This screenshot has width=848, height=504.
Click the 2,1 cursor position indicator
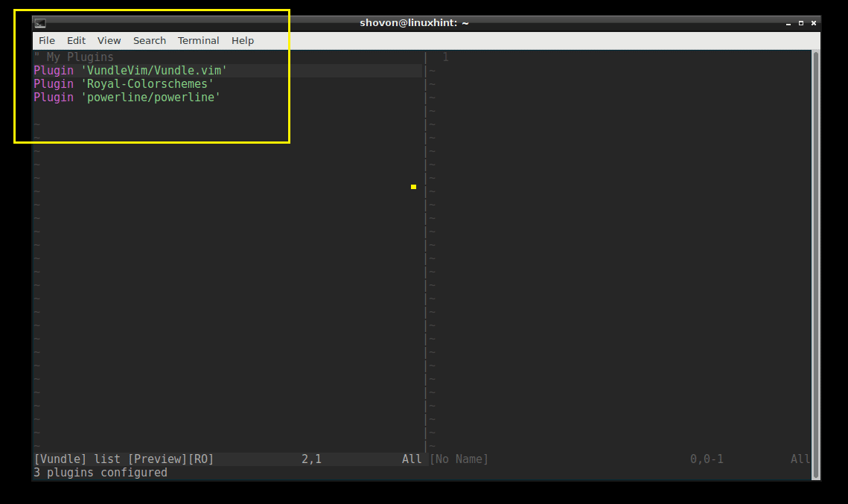coord(310,459)
